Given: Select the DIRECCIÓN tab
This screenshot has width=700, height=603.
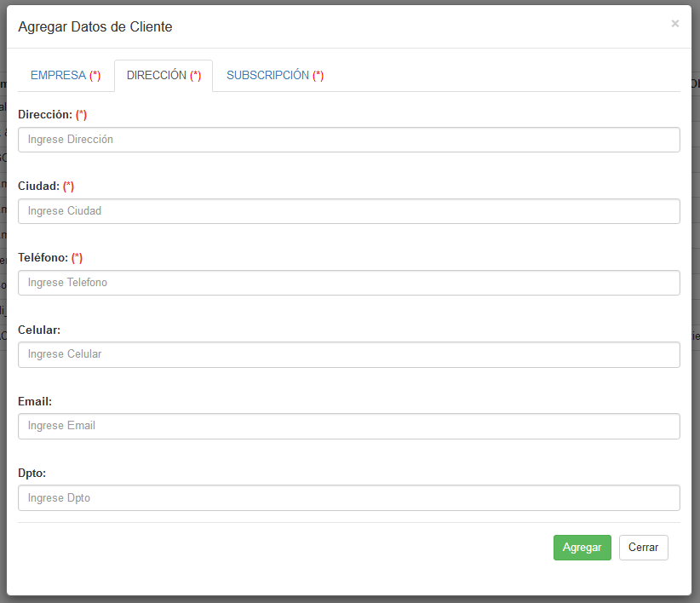Looking at the screenshot, I should 164,76.
